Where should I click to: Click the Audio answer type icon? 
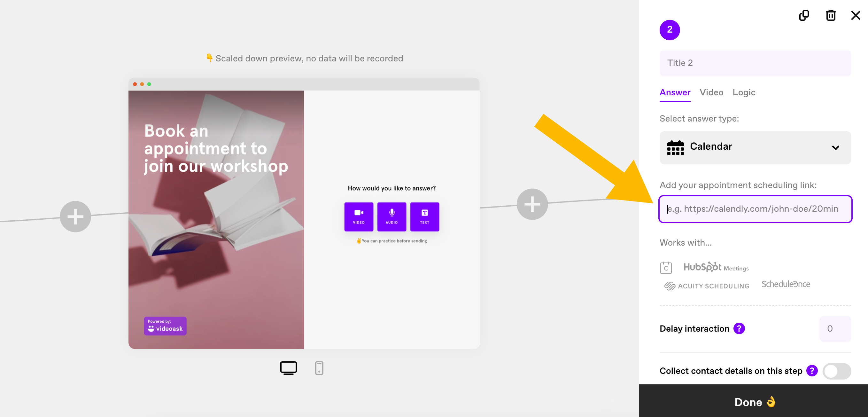coord(391,216)
